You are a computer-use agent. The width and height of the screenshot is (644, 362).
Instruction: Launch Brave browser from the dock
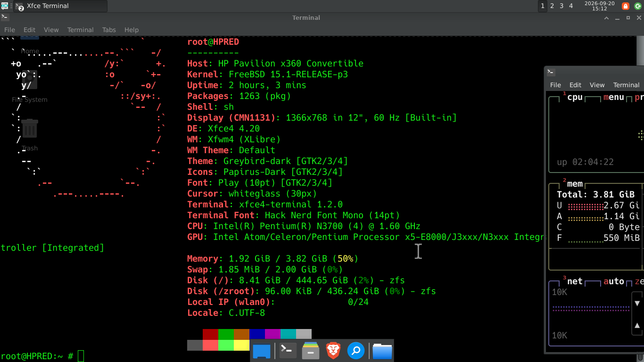point(333,351)
